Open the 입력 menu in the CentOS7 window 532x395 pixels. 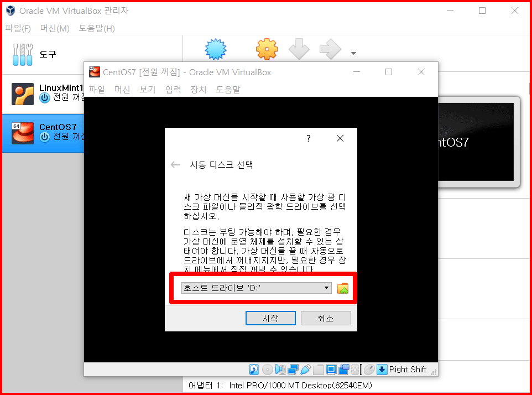[x=173, y=90]
